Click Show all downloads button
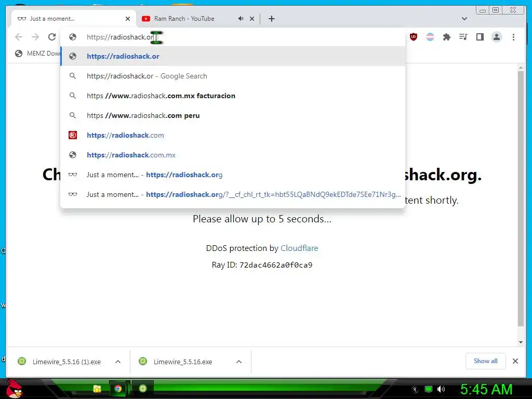Image resolution: width=532 pixels, height=399 pixels. 486,361
